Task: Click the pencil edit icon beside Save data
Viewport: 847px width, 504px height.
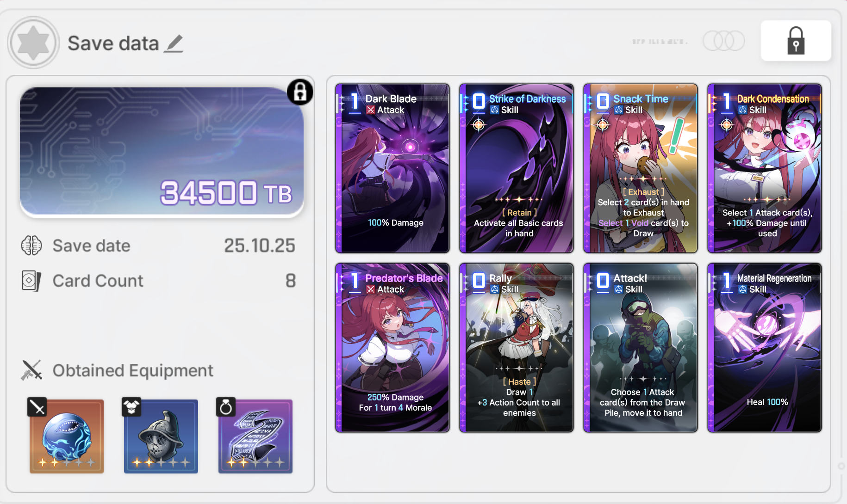Action: click(x=174, y=43)
